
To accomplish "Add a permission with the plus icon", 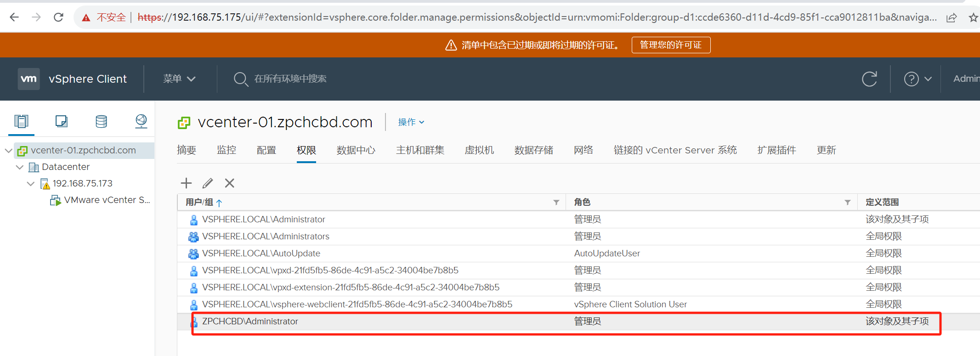I will (186, 183).
